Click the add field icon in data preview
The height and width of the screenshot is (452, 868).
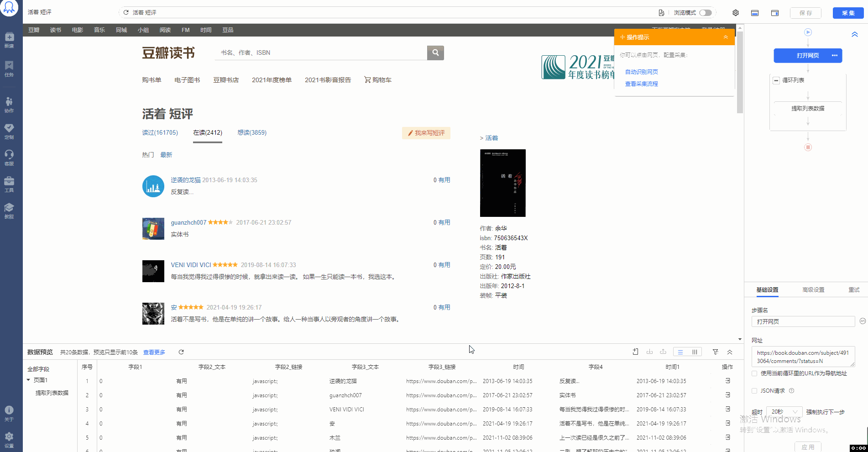click(x=635, y=352)
